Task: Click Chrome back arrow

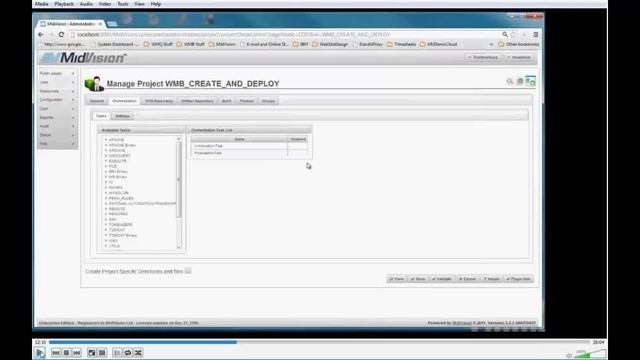Action: click(x=41, y=35)
